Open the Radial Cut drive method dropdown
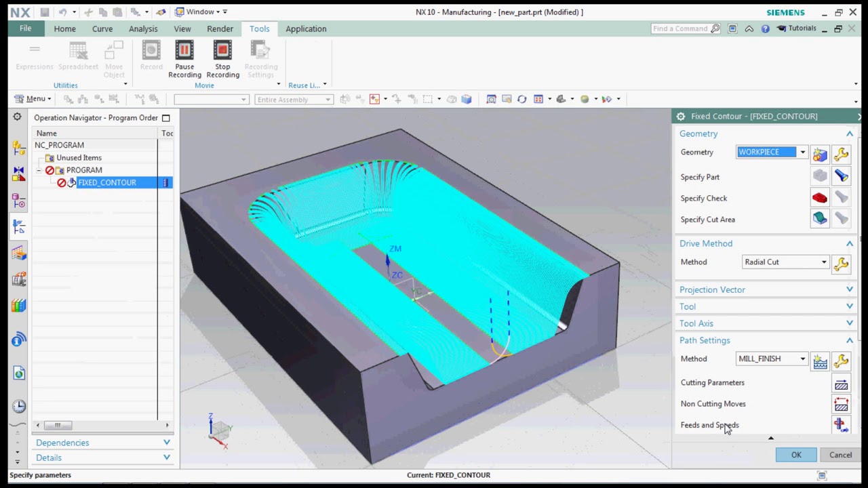 coord(824,262)
